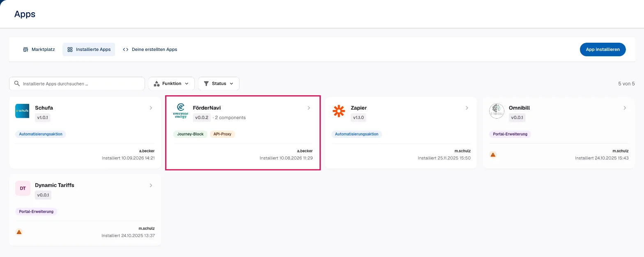Click the v0.0.1 version badge on Omnibill

pyautogui.click(x=517, y=118)
